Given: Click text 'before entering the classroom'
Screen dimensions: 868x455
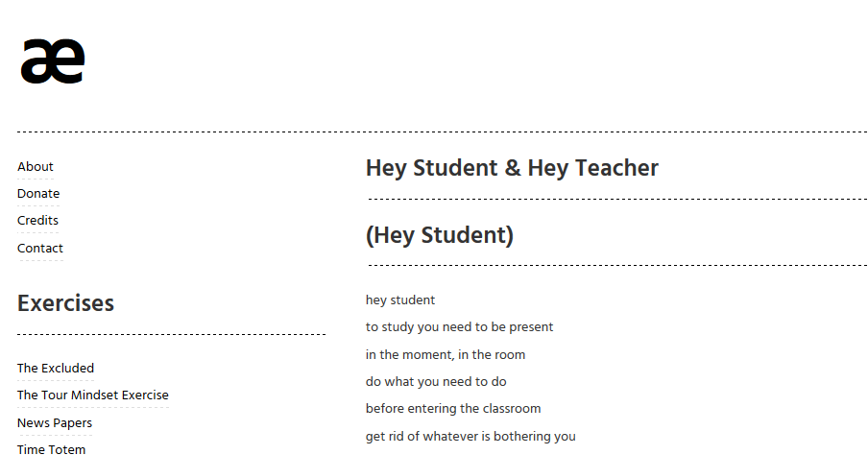Looking at the screenshot, I should pos(453,409).
